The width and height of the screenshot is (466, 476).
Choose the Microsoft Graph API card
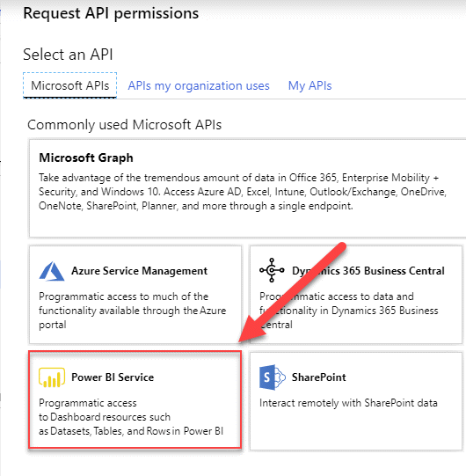click(x=247, y=188)
